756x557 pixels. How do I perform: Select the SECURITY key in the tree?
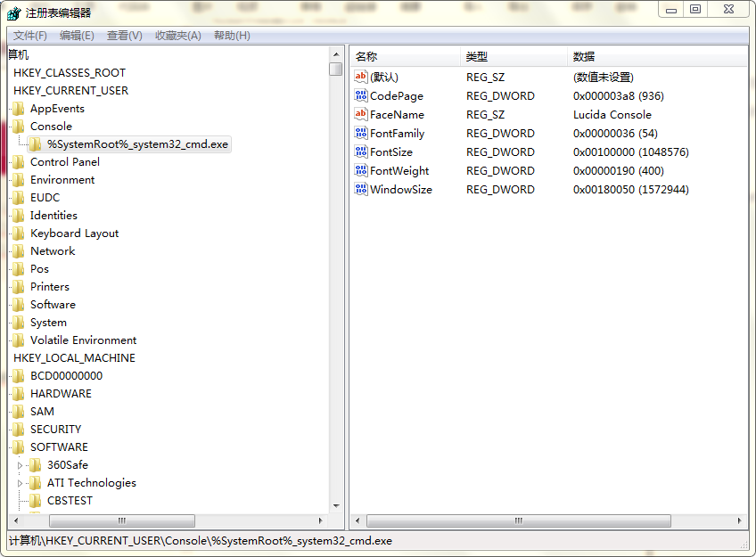(x=56, y=430)
